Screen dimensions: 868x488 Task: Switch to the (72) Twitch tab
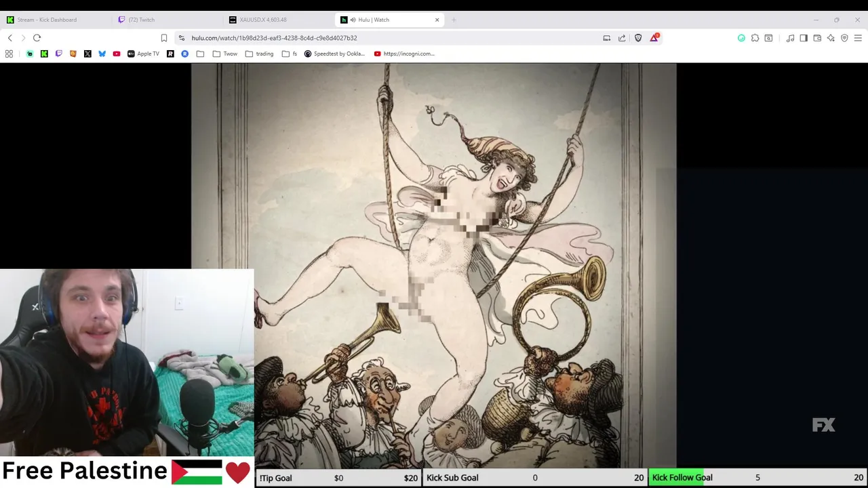click(x=167, y=20)
